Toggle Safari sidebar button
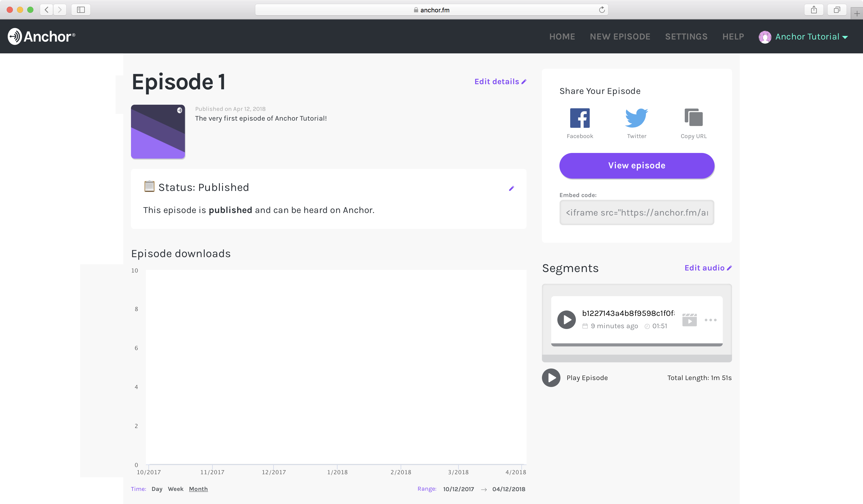This screenshot has width=863, height=504. click(81, 10)
